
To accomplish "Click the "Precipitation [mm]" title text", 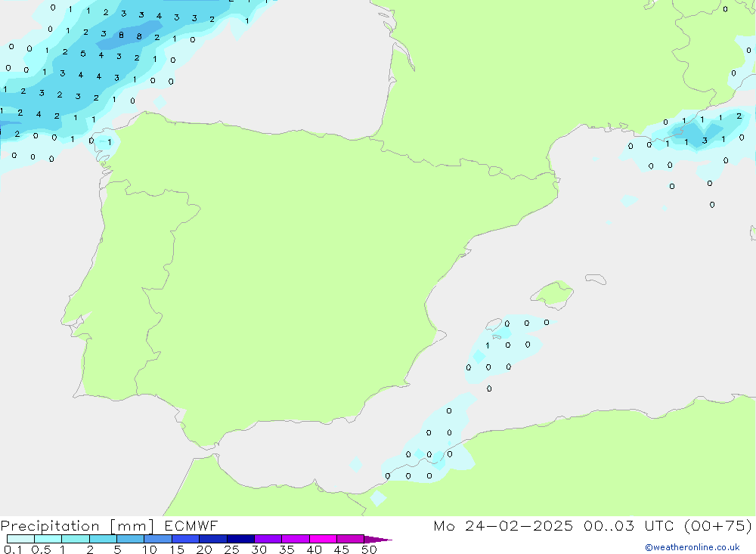I will point(77,526).
